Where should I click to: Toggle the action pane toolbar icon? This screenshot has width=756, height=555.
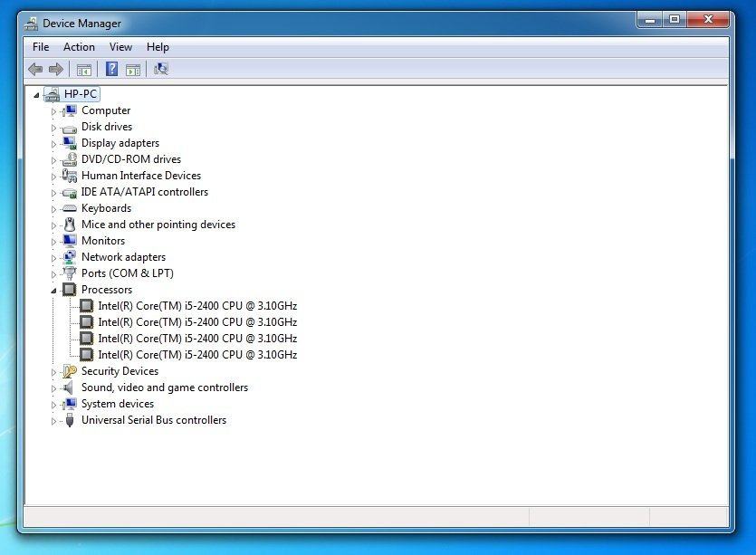(133, 70)
